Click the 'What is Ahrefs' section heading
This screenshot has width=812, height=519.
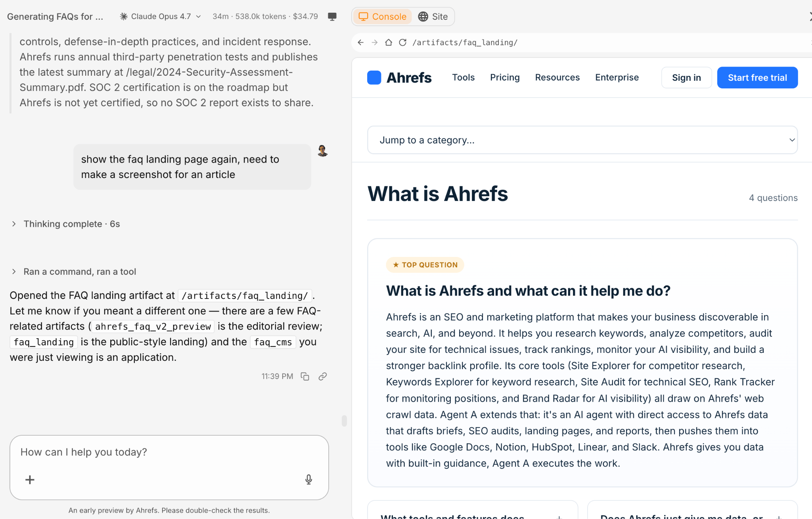(x=438, y=194)
